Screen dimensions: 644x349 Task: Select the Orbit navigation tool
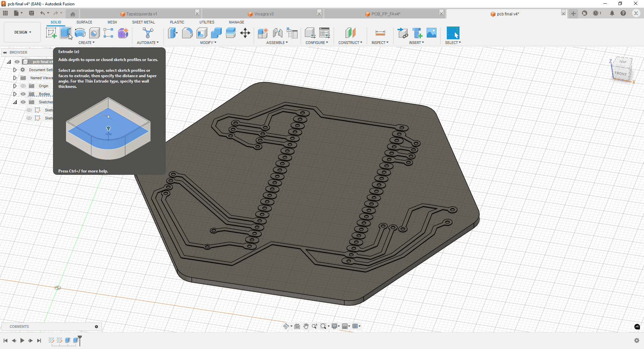pos(286,326)
